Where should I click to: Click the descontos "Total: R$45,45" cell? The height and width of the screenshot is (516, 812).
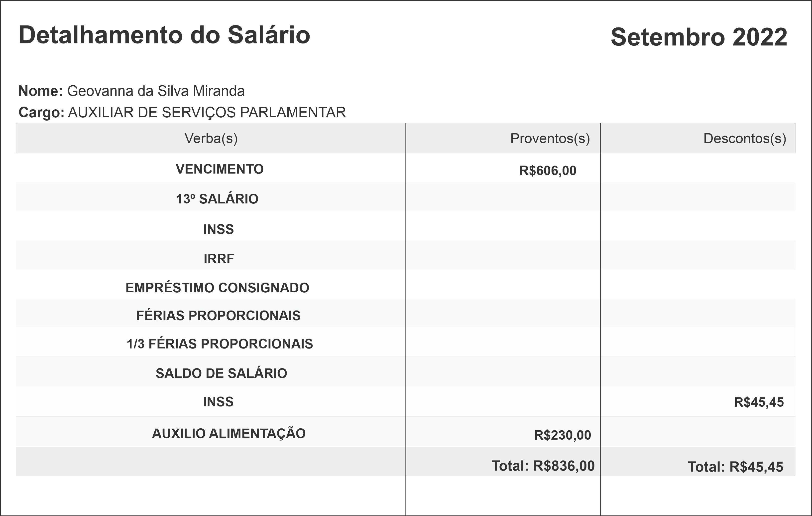[x=735, y=467]
